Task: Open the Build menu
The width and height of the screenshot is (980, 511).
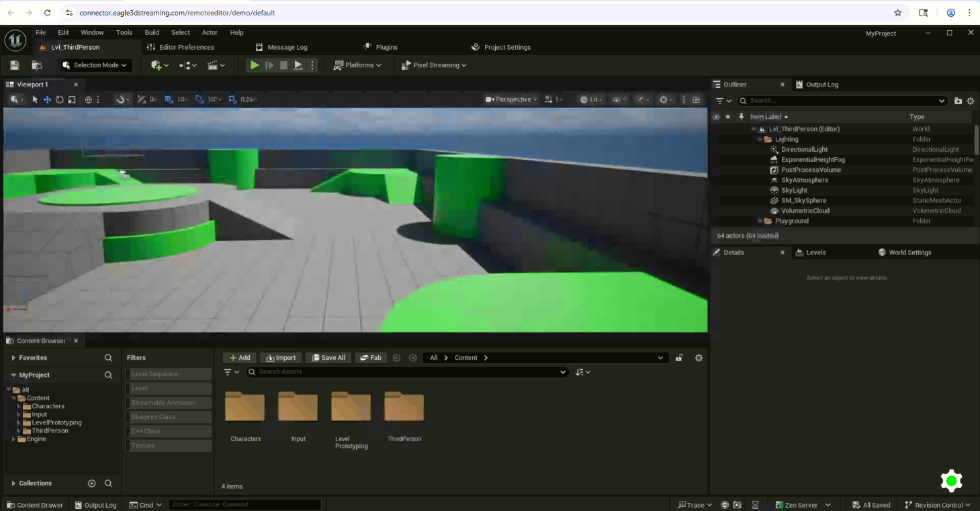Action: [x=152, y=32]
